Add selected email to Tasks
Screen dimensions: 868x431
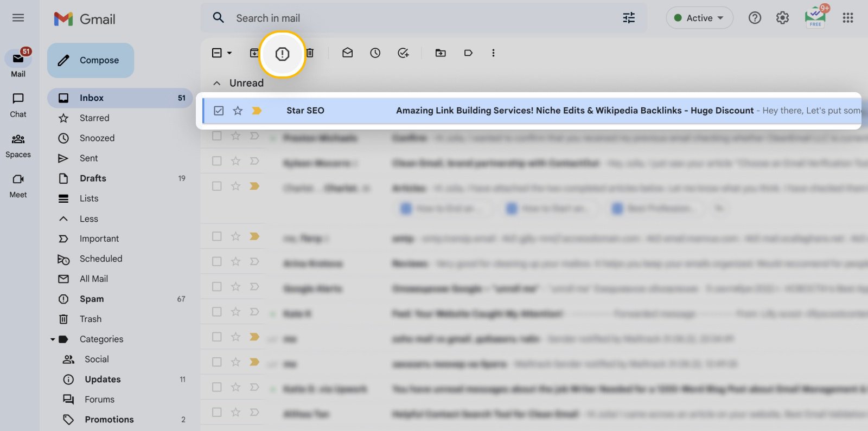(x=403, y=53)
